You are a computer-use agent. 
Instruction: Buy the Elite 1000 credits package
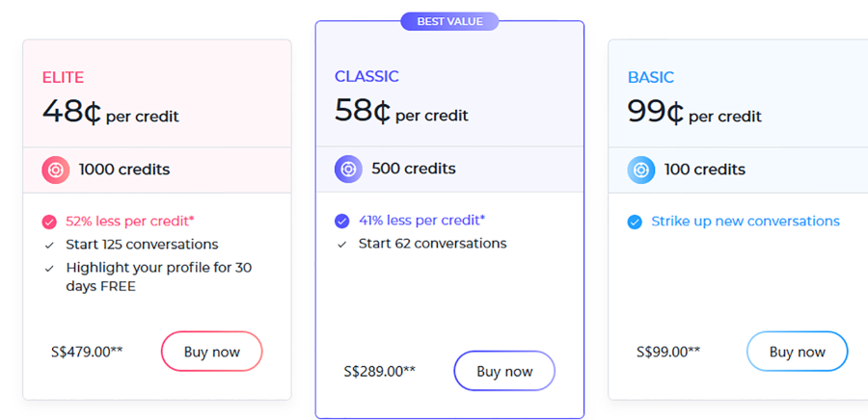click(211, 352)
